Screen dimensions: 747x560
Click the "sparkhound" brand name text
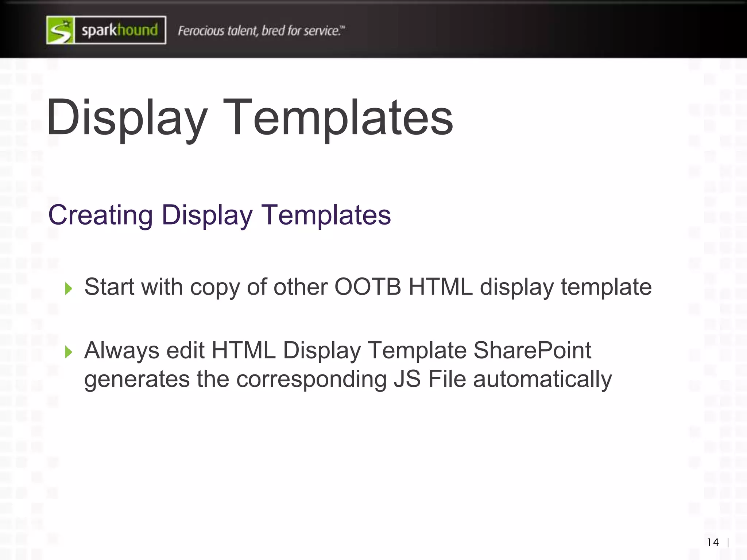tap(120, 30)
